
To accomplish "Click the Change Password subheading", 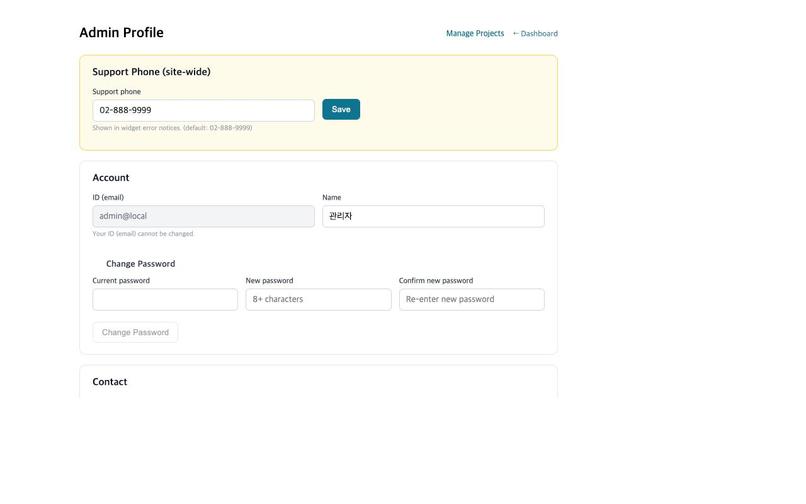I will 140,264.
